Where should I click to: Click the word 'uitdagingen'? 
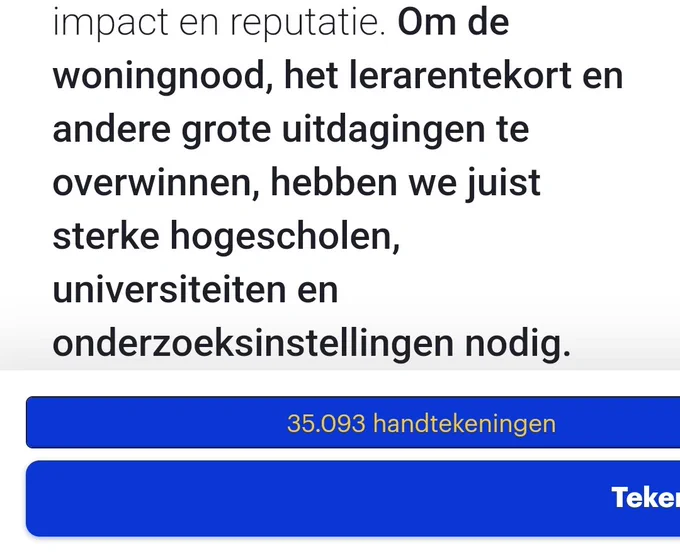[383, 130]
